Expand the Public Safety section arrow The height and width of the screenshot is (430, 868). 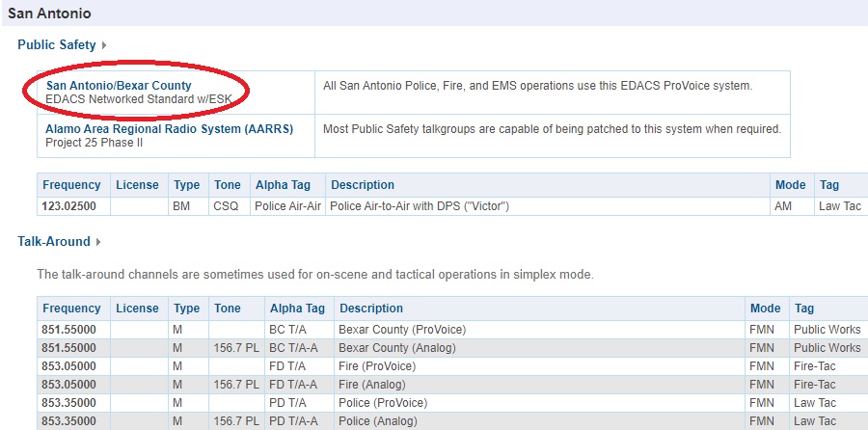(x=104, y=45)
